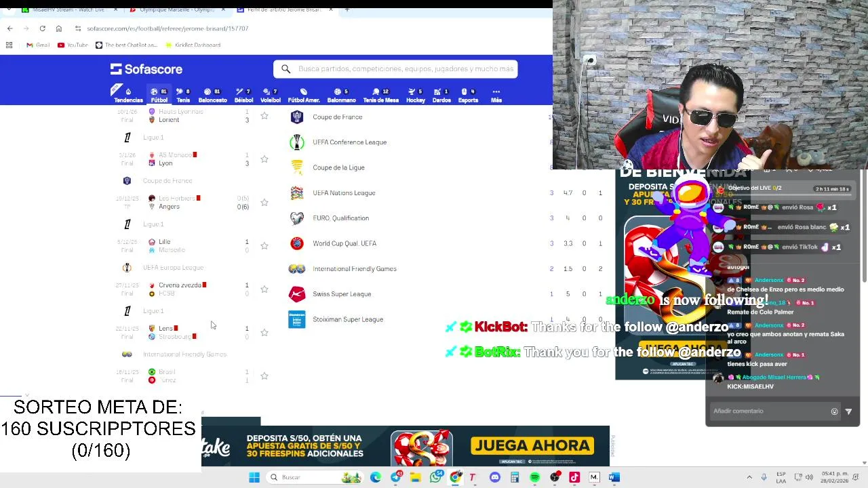The height and width of the screenshot is (488, 868).
Task: Click the Swiss Super League logo icon
Action: 297,294
